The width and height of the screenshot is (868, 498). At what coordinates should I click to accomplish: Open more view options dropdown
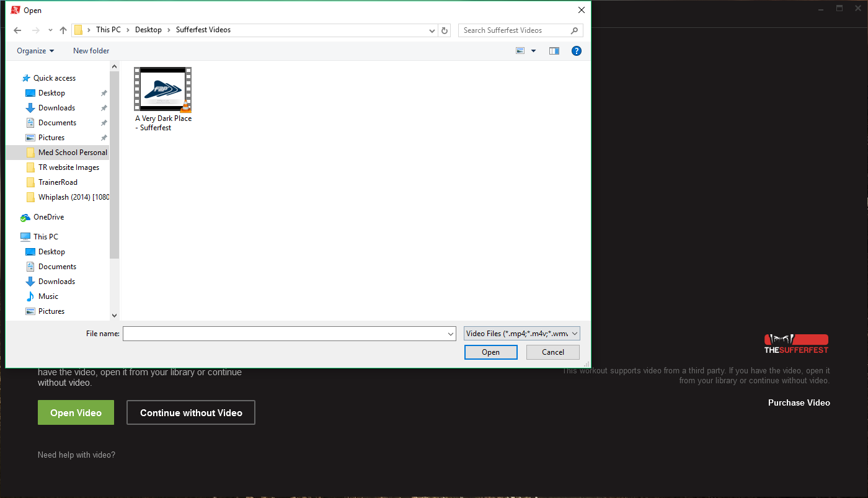click(x=533, y=51)
